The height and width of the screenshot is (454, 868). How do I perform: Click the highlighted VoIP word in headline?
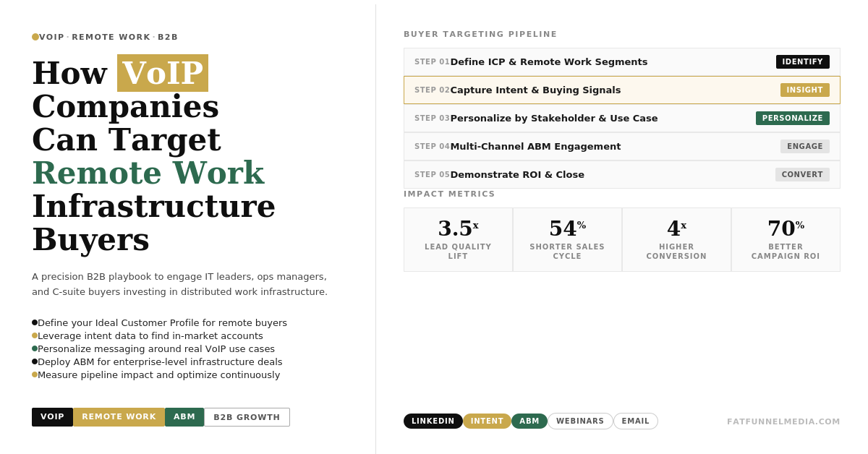click(163, 73)
